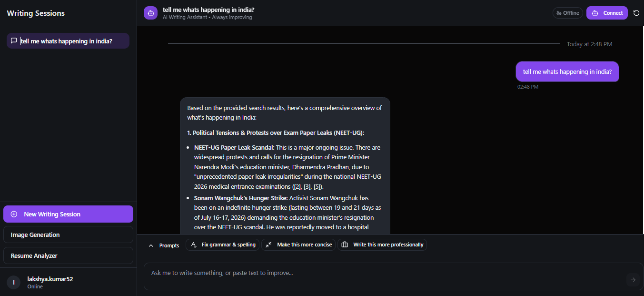Viewport: 644px width, 296px height.
Task: Choose the Write this more professionally prompt
Action: point(382,245)
